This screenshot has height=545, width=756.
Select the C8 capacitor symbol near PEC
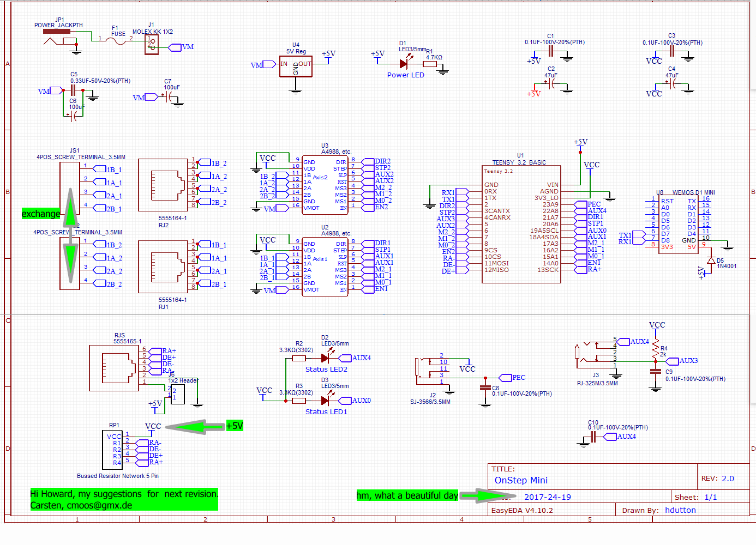coord(485,388)
